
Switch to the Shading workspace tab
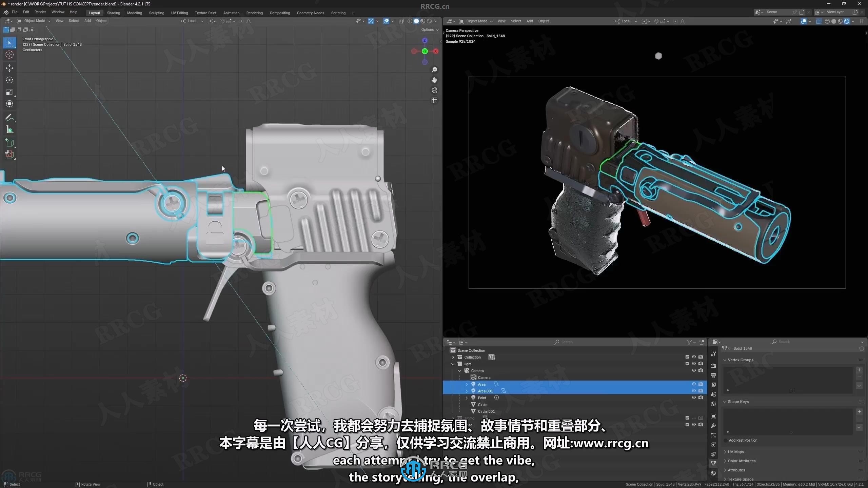click(114, 13)
